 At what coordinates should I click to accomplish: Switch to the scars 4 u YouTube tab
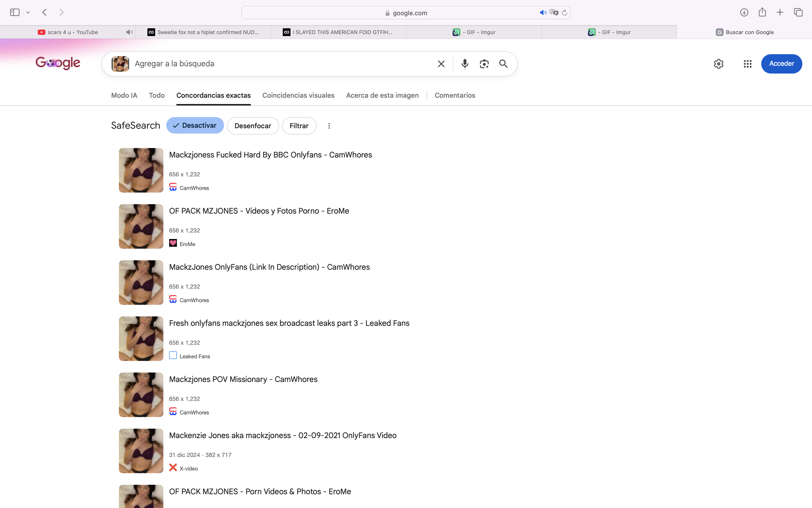67,32
